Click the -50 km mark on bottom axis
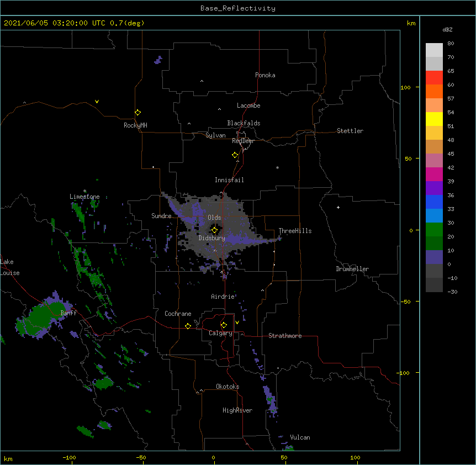 (x=141, y=457)
